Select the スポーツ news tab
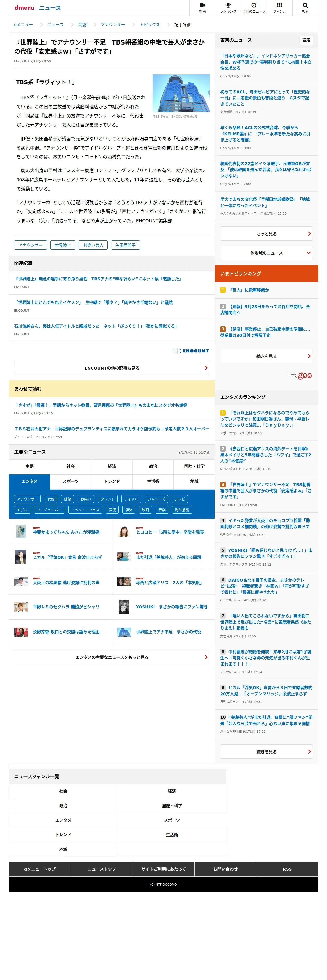The height and width of the screenshot is (980, 327). point(71,482)
